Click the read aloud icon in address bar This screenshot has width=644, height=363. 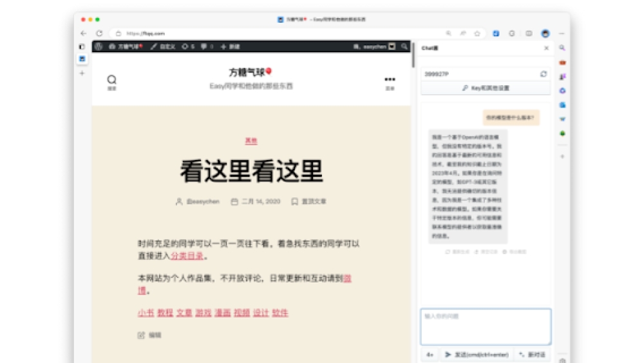coord(463,34)
